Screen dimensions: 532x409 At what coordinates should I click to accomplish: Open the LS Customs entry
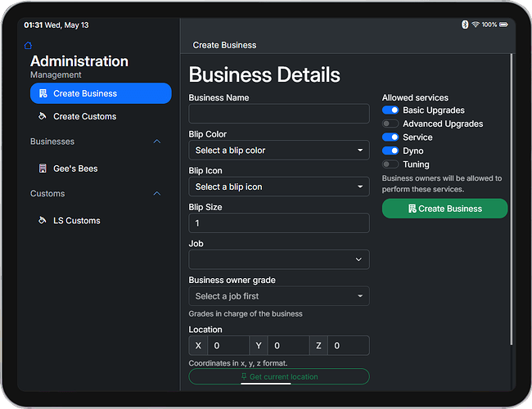point(101,220)
